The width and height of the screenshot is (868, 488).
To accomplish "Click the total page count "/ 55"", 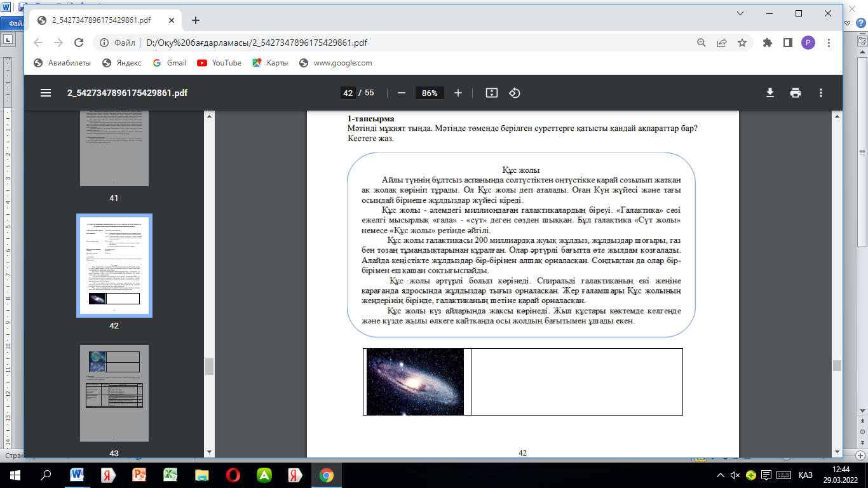I will pos(367,93).
